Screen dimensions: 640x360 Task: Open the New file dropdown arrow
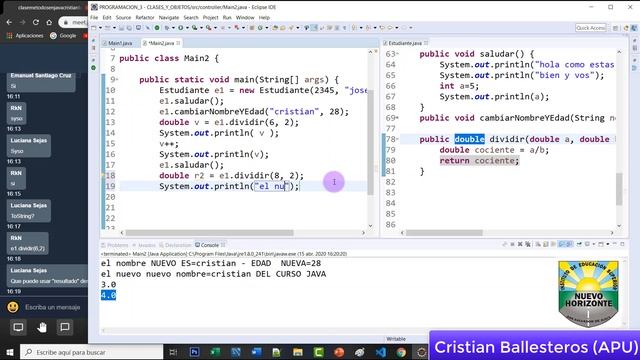click(101, 28)
